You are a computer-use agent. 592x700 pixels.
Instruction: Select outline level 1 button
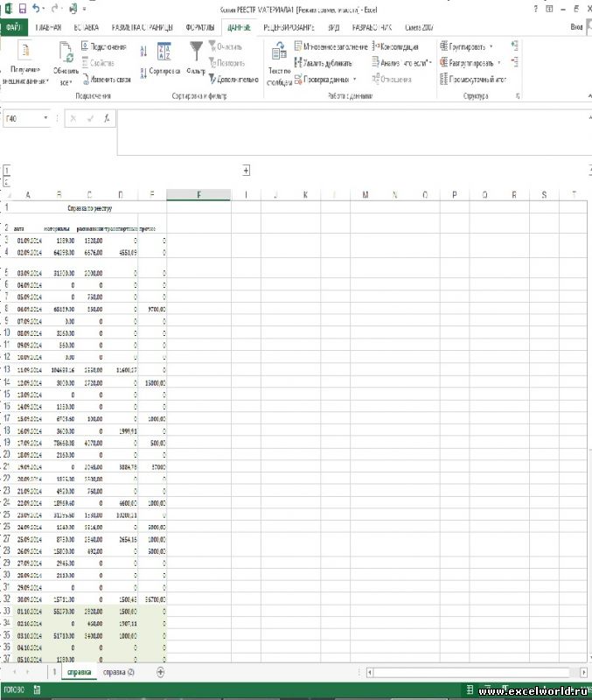pyautogui.click(x=6, y=171)
